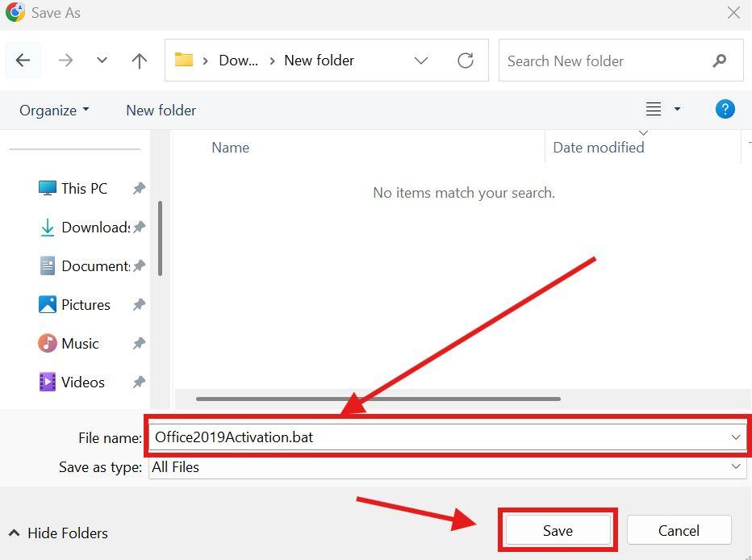Open Pictures in the navigation pane
Image resolution: width=752 pixels, height=560 pixels.
pos(74,305)
